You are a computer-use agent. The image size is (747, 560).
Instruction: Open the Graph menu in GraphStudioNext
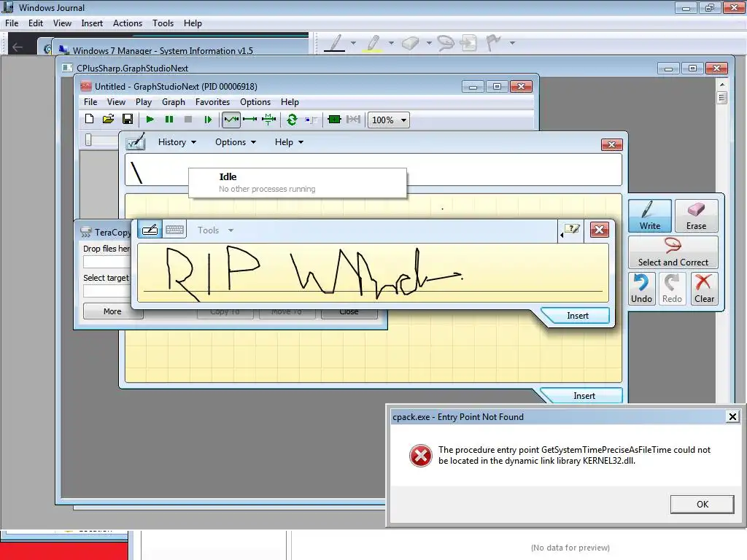(174, 102)
